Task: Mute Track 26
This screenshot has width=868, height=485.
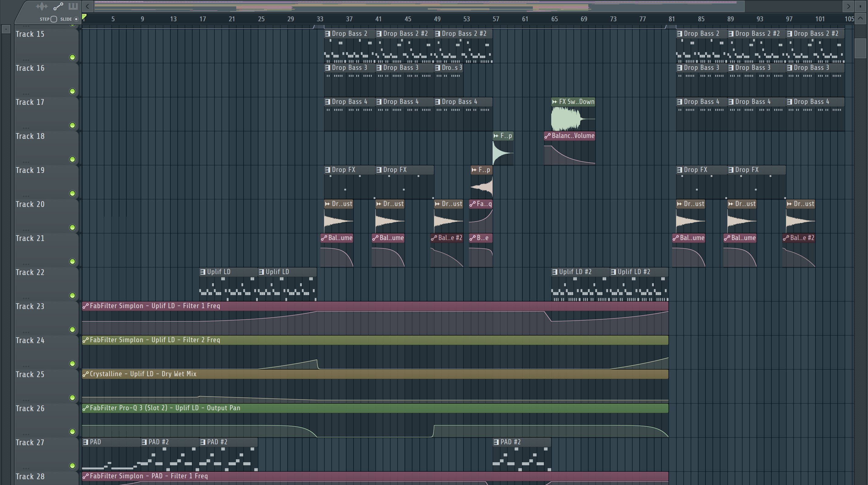Action: (72, 432)
